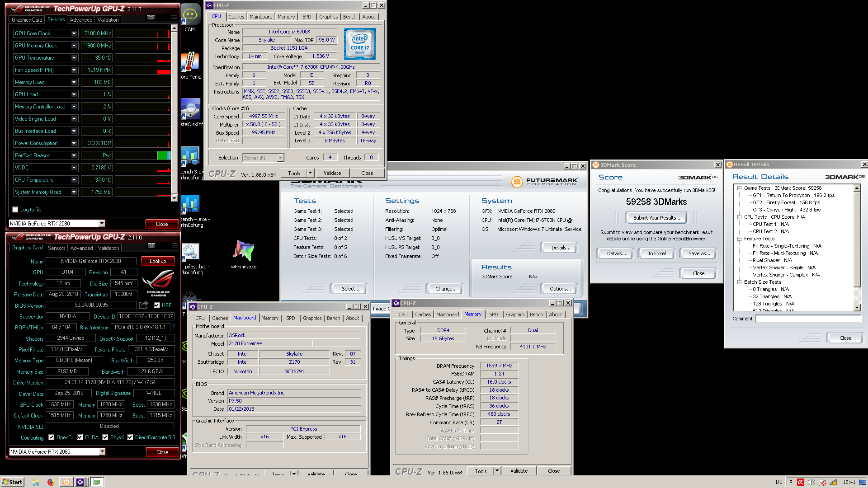The image size is (868, 488).
Task: Open the network signal tray icon
Action: tap(833, 482)
